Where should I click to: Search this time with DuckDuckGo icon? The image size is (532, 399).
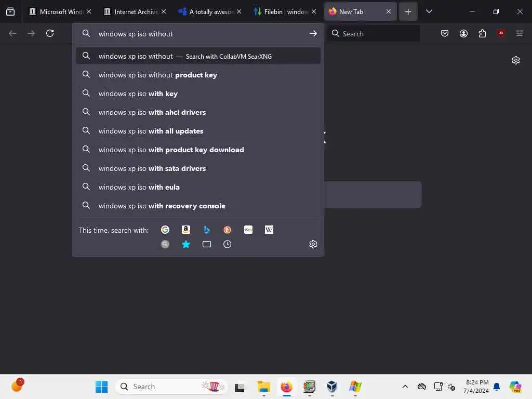click(228, 230)
